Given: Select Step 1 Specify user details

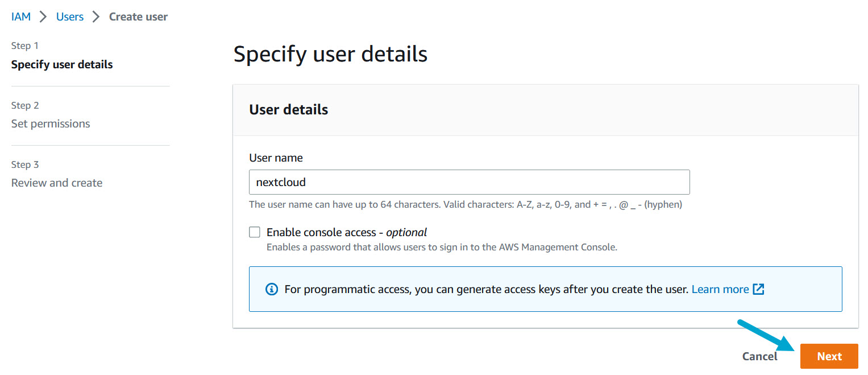Looking at the screenshot, I should pos(62,64).
